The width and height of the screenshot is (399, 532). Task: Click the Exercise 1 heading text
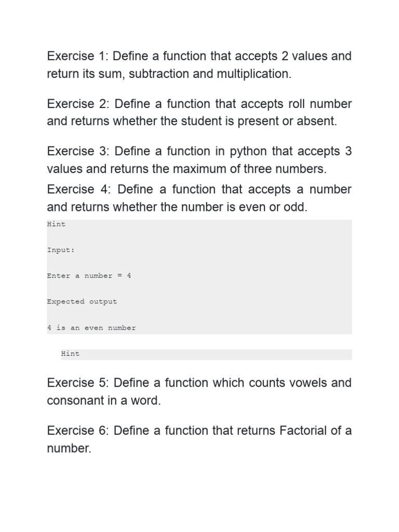pyautogui.click(x=78, y=56)
